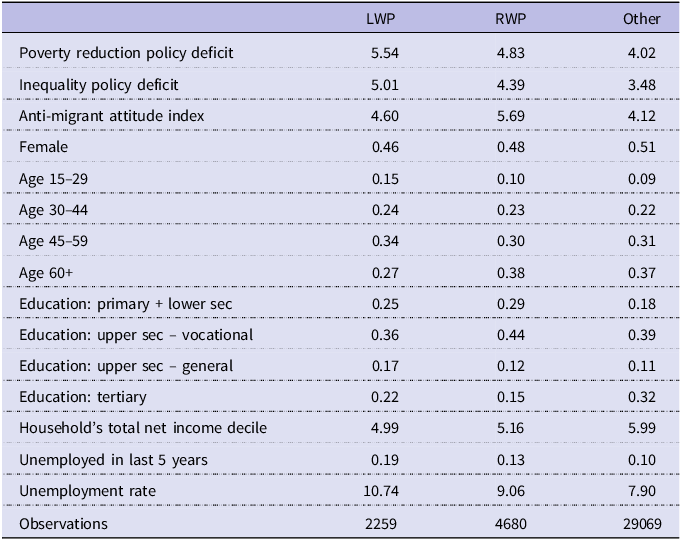Image resolution: width=681 pixels, height=540 pixels.
Task: Click RWP anti-migrant value 5.69
Action: pyautogui.click(x=511, y=116)
